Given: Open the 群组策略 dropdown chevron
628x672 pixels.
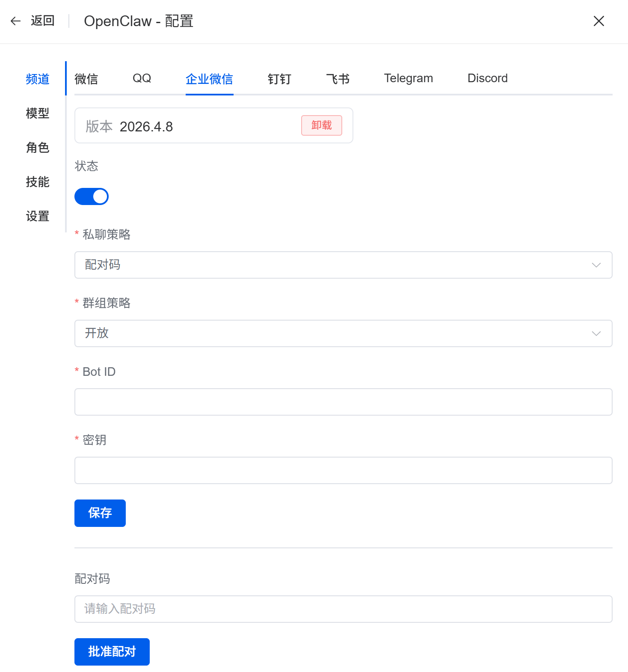Looking at the screenshot, I should coord(596,333).
